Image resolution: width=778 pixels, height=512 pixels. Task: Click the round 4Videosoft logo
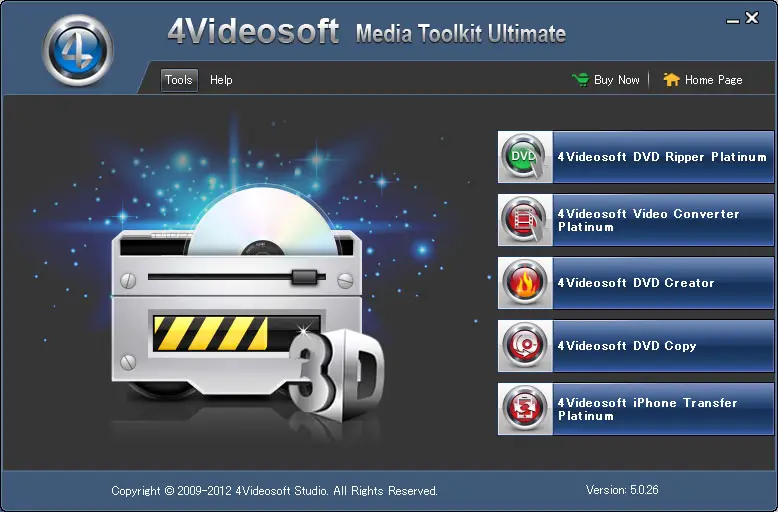(x=78, y=50)
